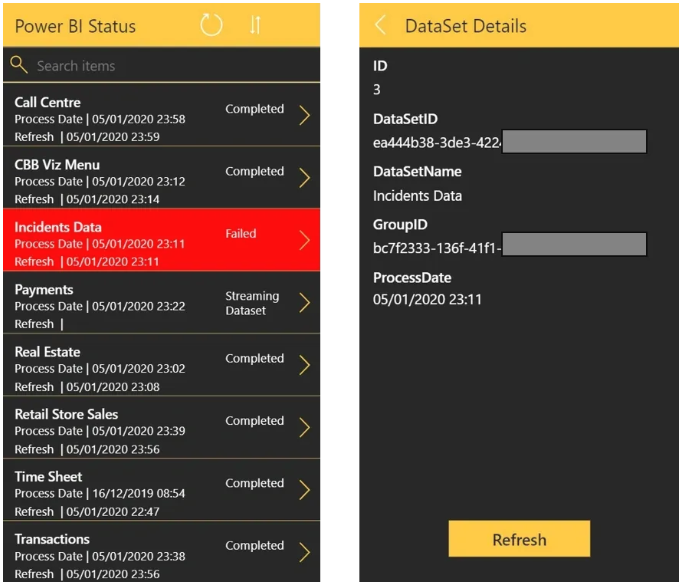Open Call Centre details via its chevron

click(x=304, y=116)
